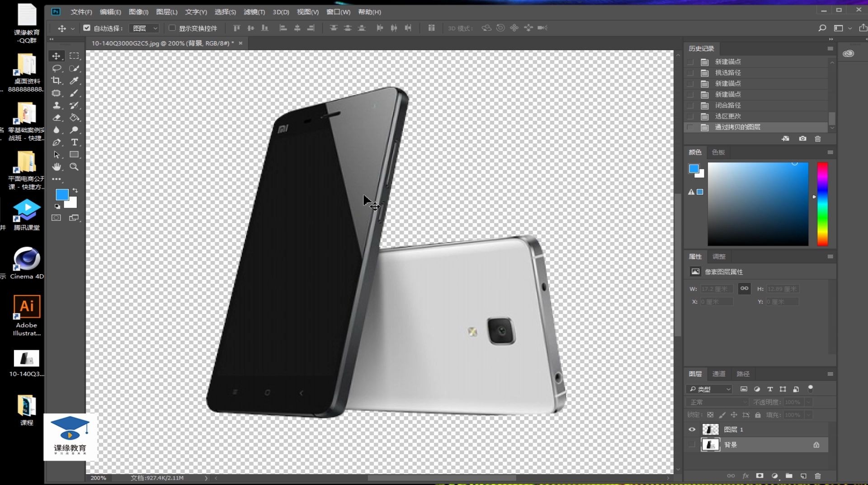The width and height of the screenshot is (868, 485).
Task: Select the Zoom tool
Action: coord(74,167)
